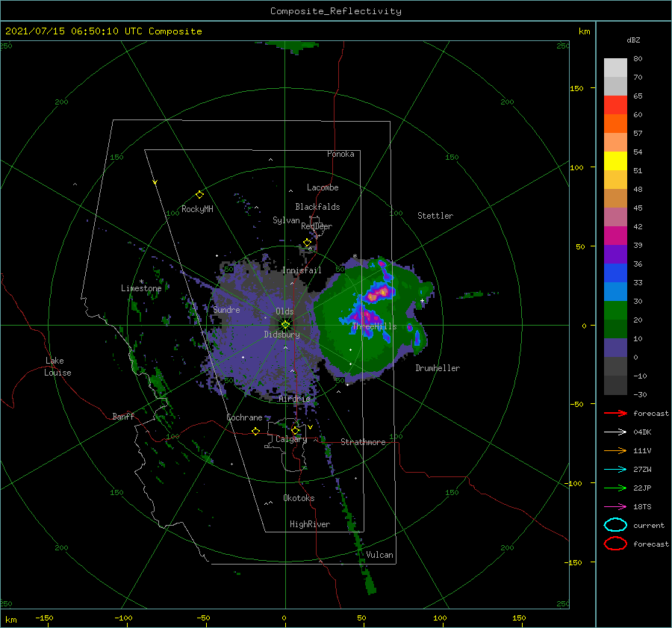
Task: Click the Didsbury town label
Action: tap(282, 335)
